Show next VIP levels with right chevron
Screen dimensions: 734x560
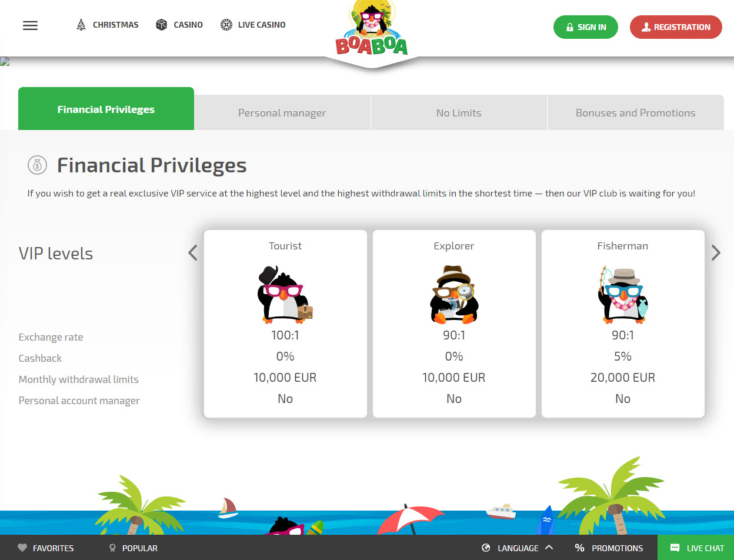(x=715, y=253)
